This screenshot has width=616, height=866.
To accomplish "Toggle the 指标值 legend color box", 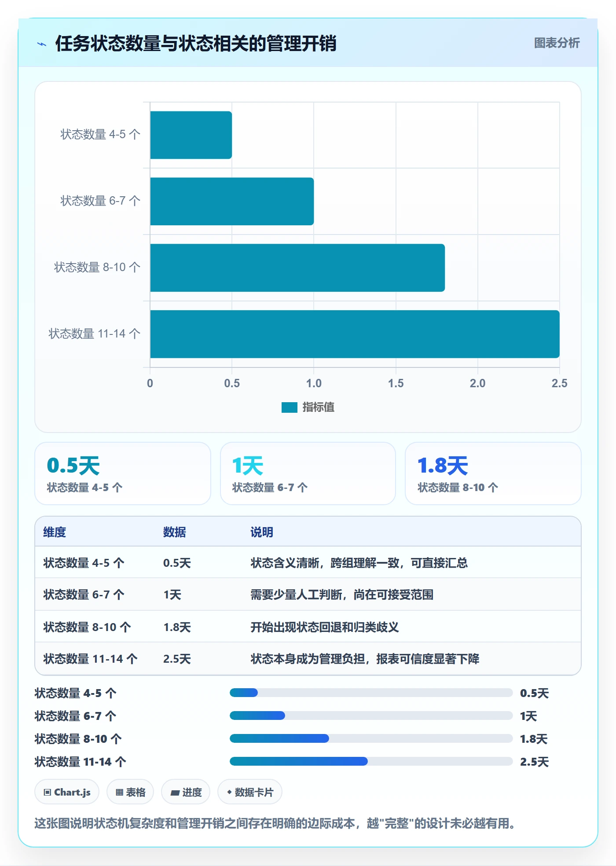I will 290,407.
